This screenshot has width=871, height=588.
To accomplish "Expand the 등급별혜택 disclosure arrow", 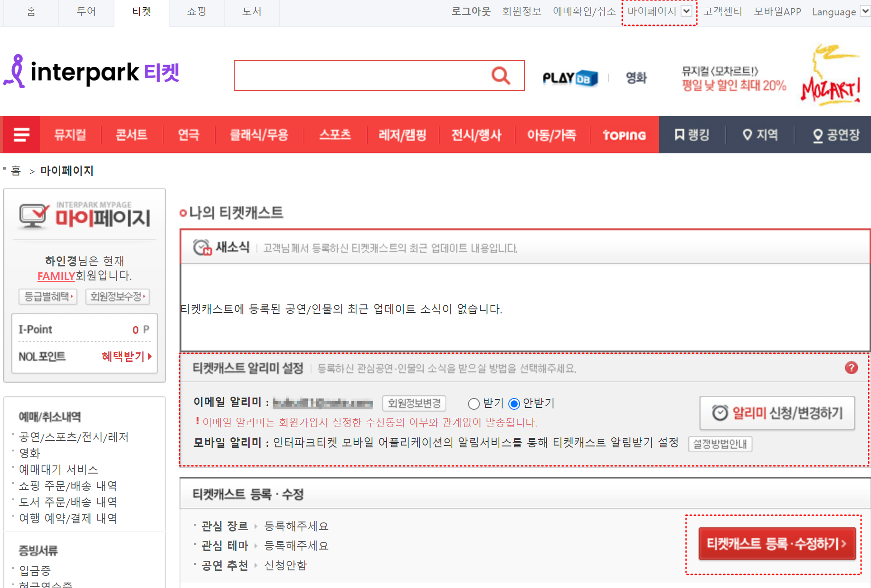I will 72,297.
